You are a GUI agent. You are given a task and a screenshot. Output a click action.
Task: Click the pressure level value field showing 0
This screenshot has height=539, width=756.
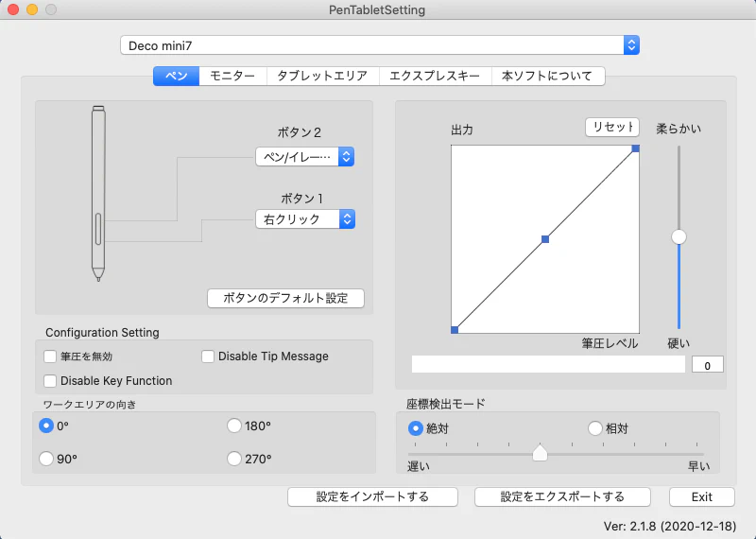click(707, 365)
